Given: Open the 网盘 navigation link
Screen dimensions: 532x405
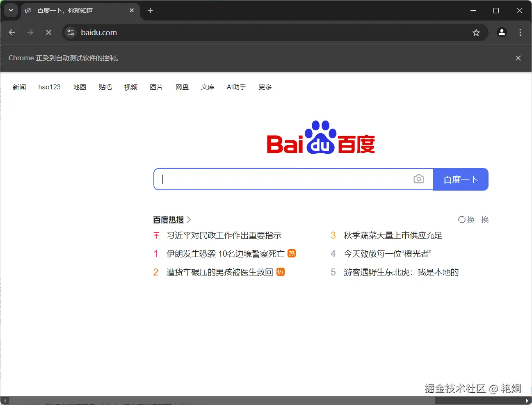Looking at the screenshot, I should coord(182,87).
